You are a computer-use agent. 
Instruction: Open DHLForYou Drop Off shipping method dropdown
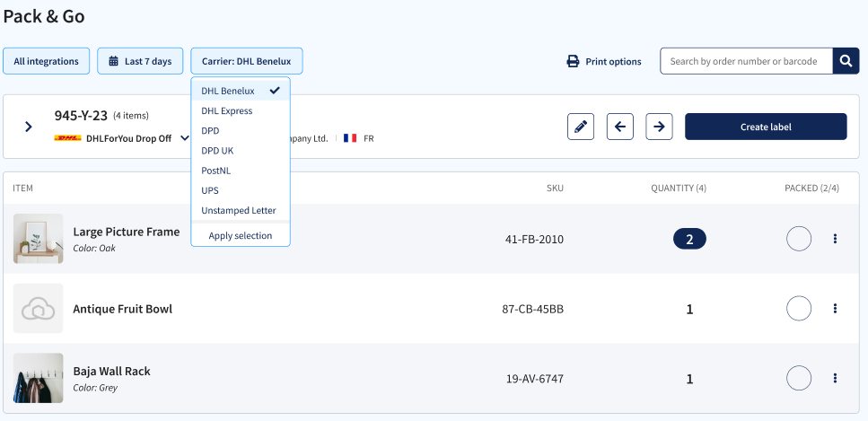coord(122,138)
